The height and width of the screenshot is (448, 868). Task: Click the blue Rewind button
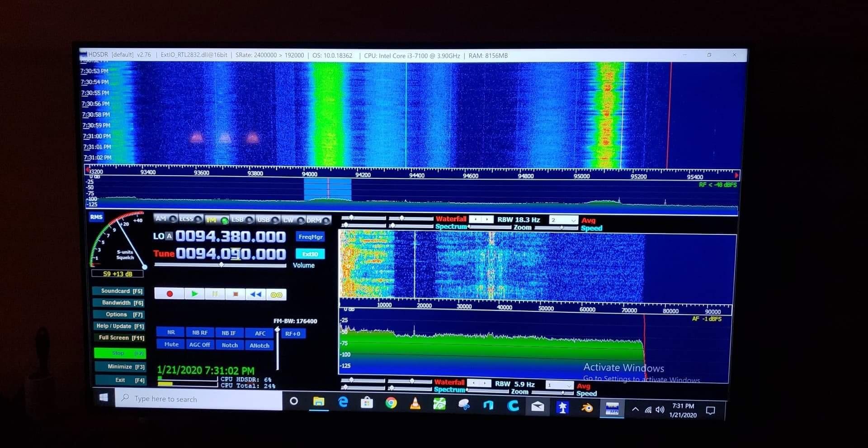[x=255, y=294]
